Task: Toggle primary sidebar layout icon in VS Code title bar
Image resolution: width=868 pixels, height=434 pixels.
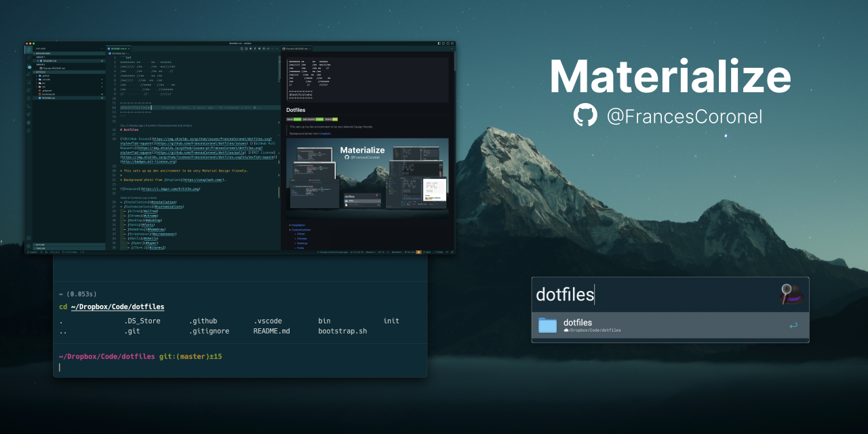Action: pyautogui.click(x=439, y=43)
